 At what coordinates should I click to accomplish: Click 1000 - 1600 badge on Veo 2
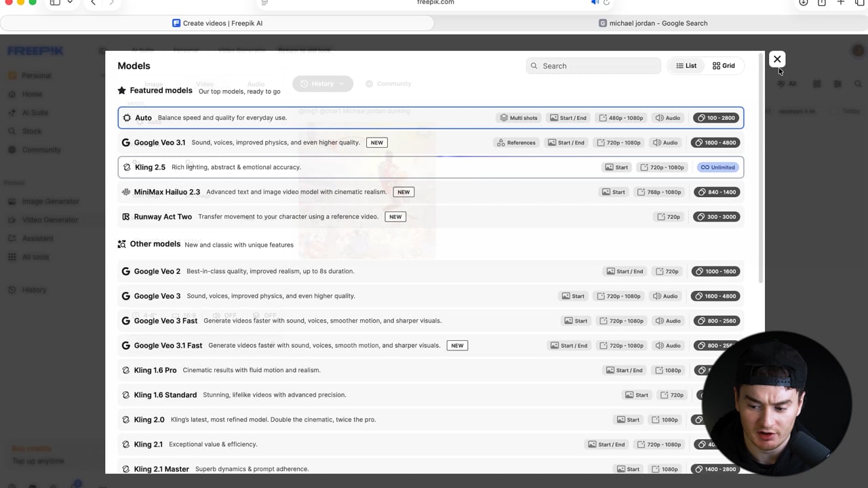(715, 271)
